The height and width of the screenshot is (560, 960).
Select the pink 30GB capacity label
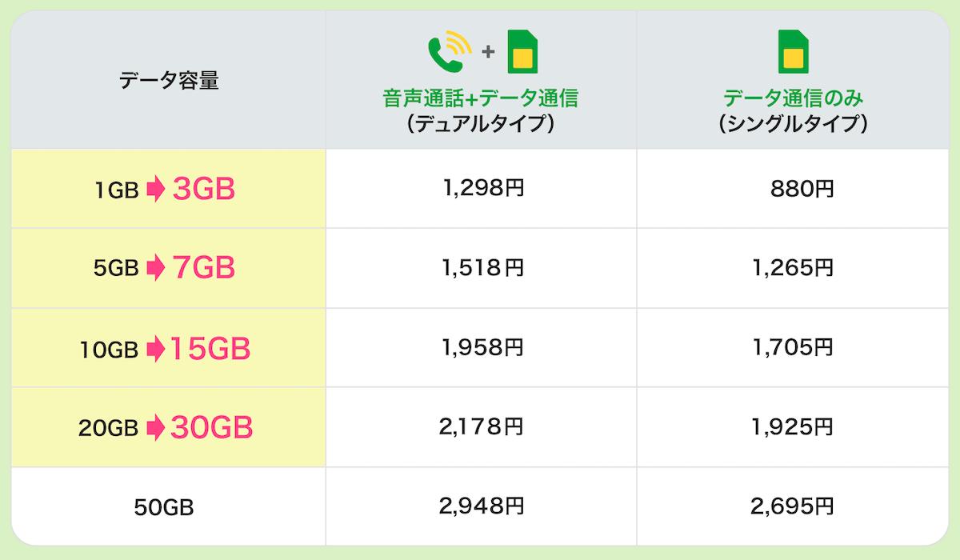click(x=211, y=428)
